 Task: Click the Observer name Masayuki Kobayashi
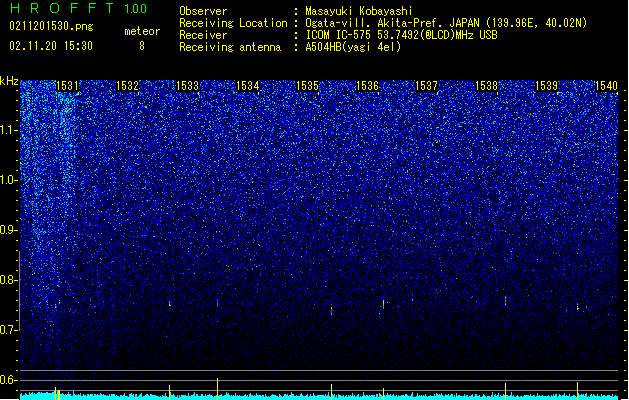pos(359,11)
